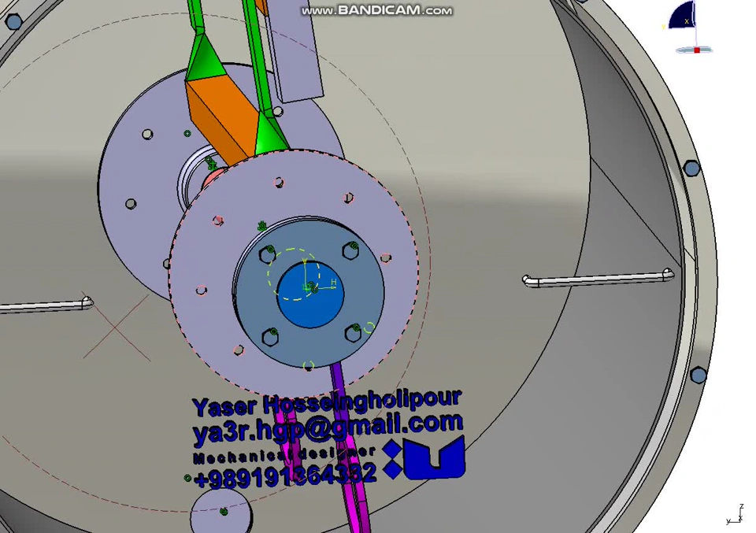Click the "H" sketch axis label
The height and width of the screenshot is (533, 756).
click(334, 282)
